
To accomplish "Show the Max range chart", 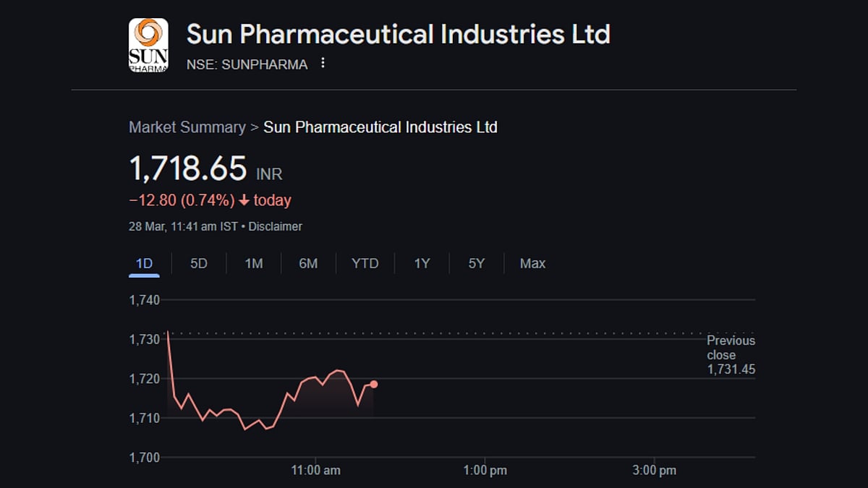I will click(x=532, y=263).
